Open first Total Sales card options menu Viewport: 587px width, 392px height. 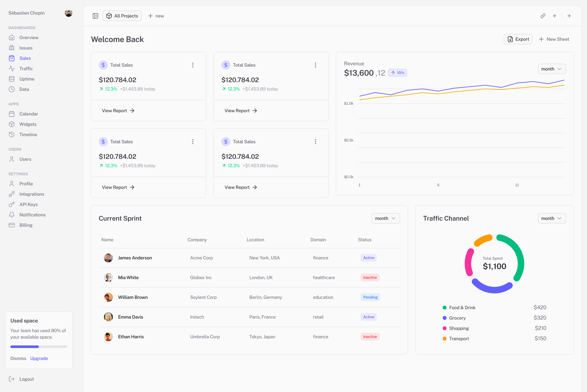coord(193,65)
